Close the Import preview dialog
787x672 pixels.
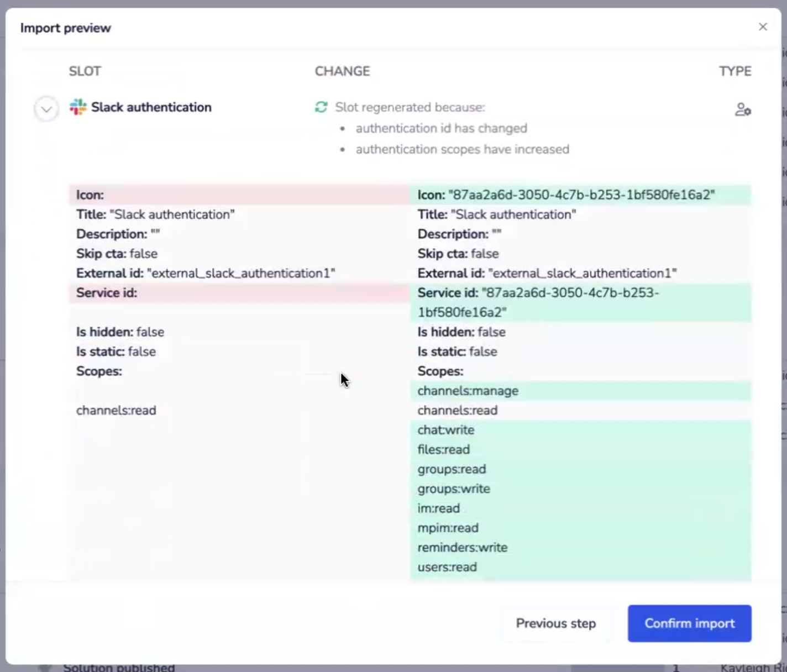(x=763, y=27)
